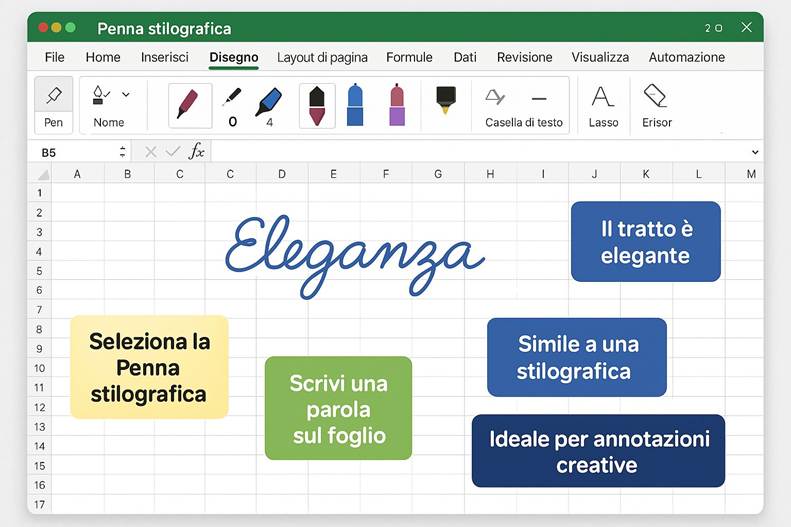The height and width of the screenshot is (527, 791).
Task: Expand the formula bar chevron
Action: [753, 152]
